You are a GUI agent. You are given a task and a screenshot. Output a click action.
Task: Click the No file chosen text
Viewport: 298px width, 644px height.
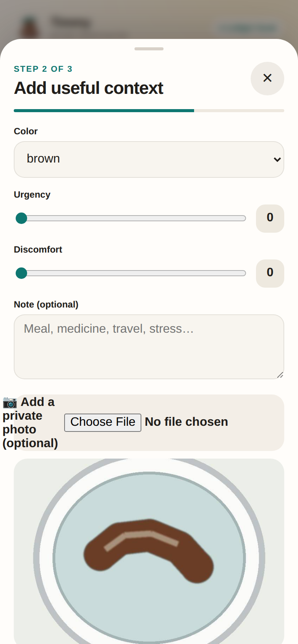point(186,422)
